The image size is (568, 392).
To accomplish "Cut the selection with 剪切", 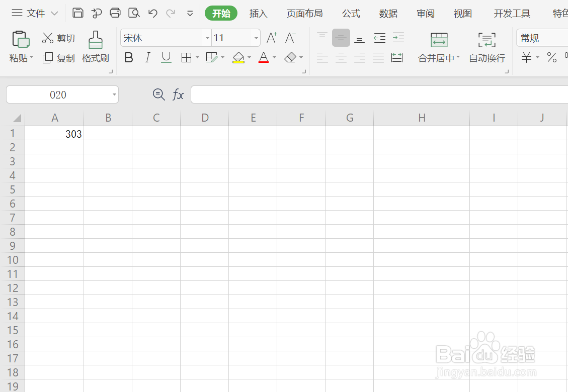I will coord(58,38).
